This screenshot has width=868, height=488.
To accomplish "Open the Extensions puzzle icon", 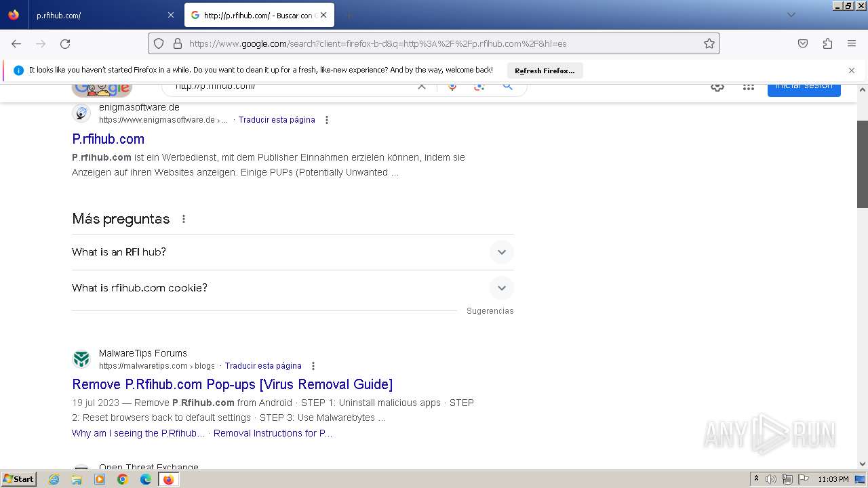I will [x=827, y=43].
